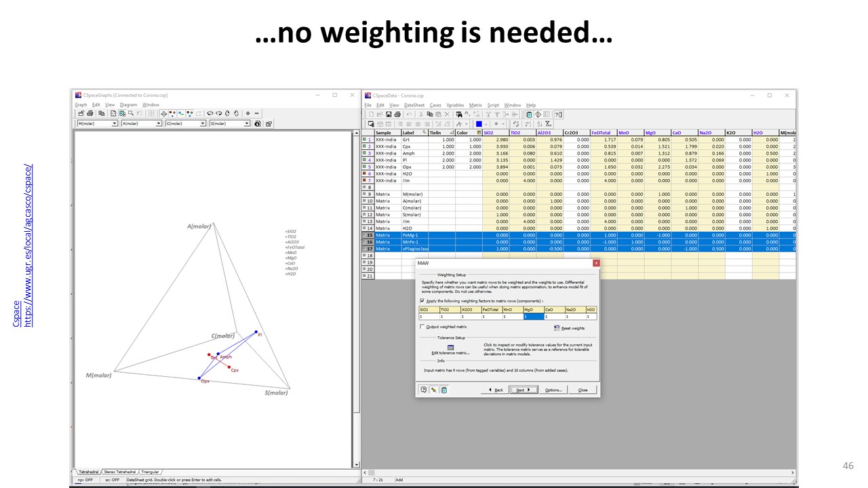This screenshot has width=868, height=488.
Task: Click the find binoculars icon in CSpaceData
Action: click(459, 115)
